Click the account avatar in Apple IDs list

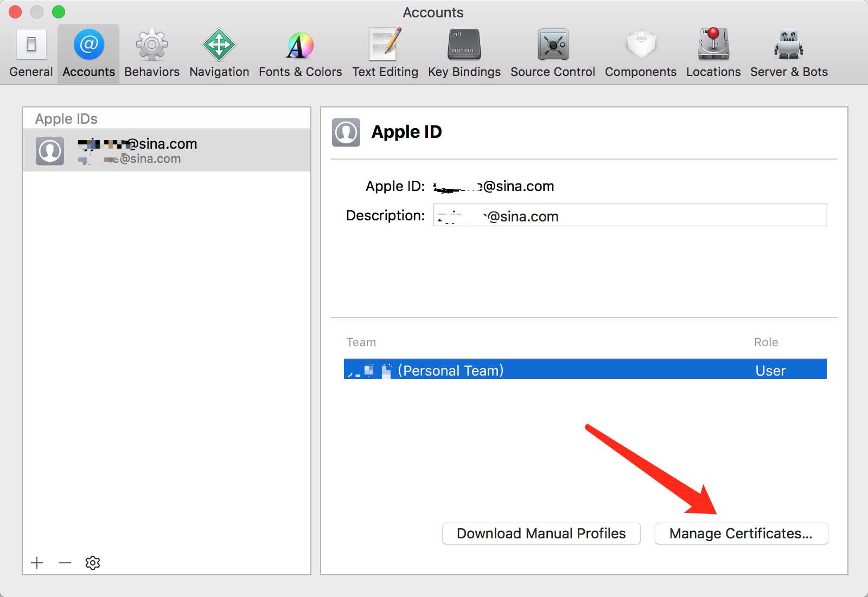click(50, 150)
